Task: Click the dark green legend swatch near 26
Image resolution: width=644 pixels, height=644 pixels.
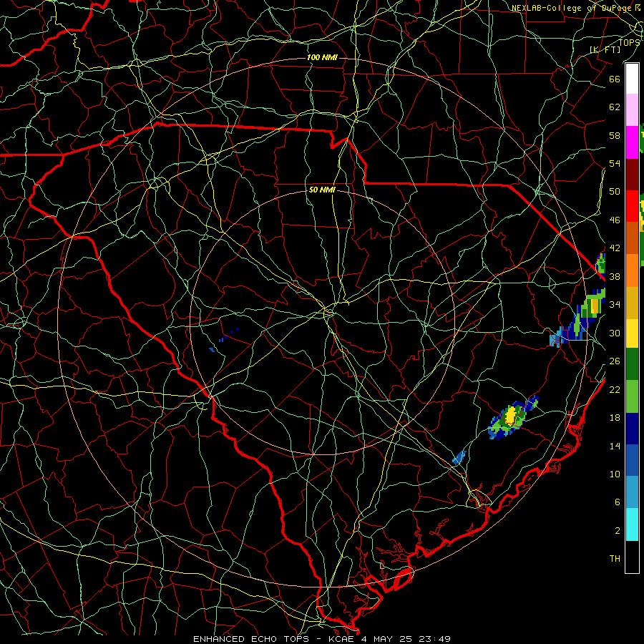Action: click(632, 364)
